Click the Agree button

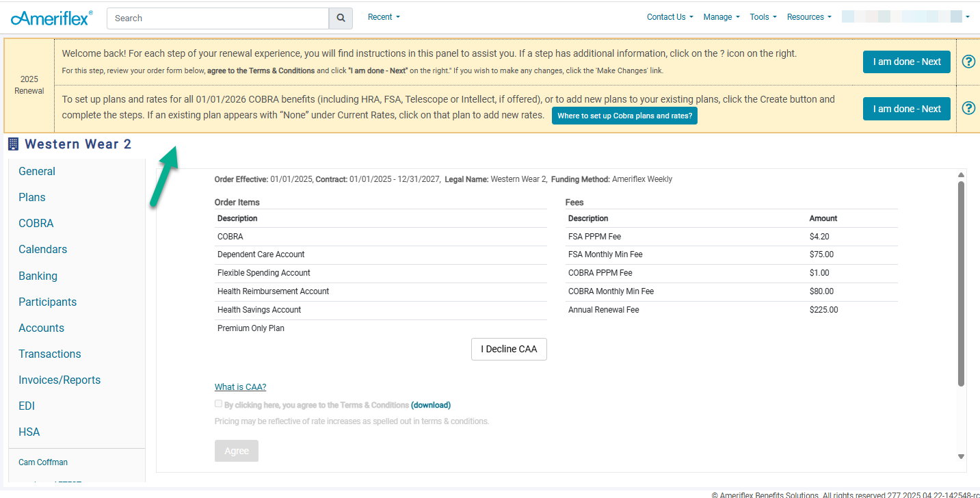coord(237,451)
